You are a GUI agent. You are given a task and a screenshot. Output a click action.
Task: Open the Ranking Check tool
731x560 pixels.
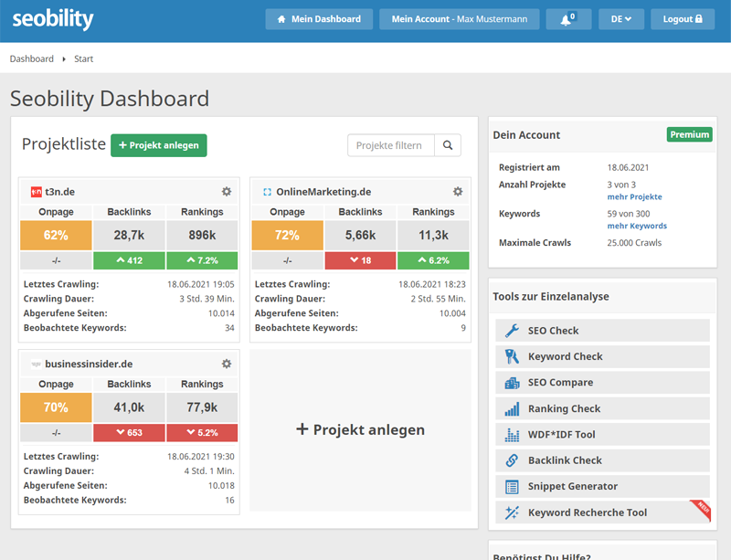tap(602, 408)
